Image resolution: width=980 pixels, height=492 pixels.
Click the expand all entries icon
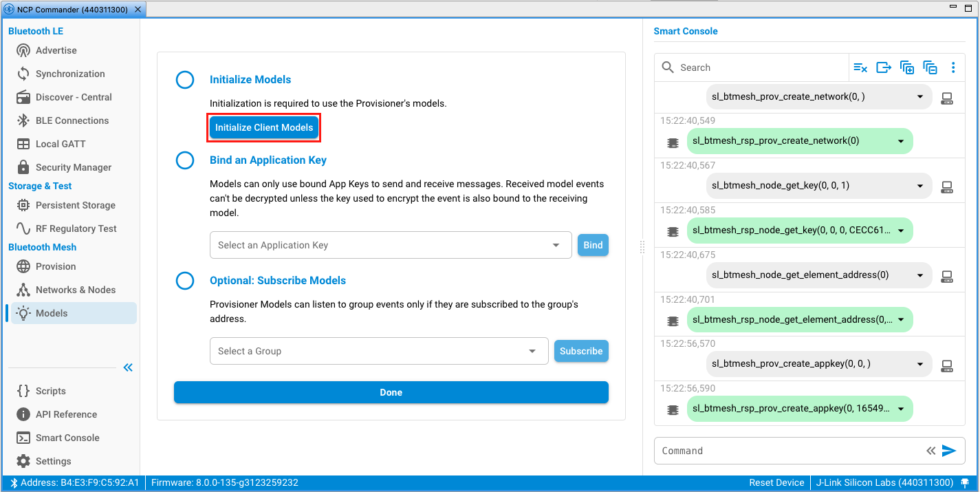pos(907,67)
